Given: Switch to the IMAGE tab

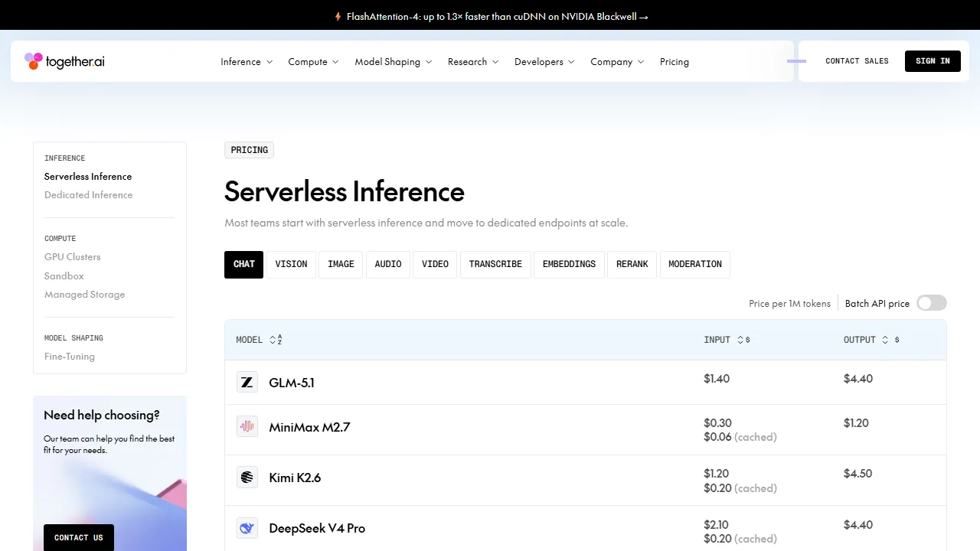Looking at the screenshot, I should point(341,264).
